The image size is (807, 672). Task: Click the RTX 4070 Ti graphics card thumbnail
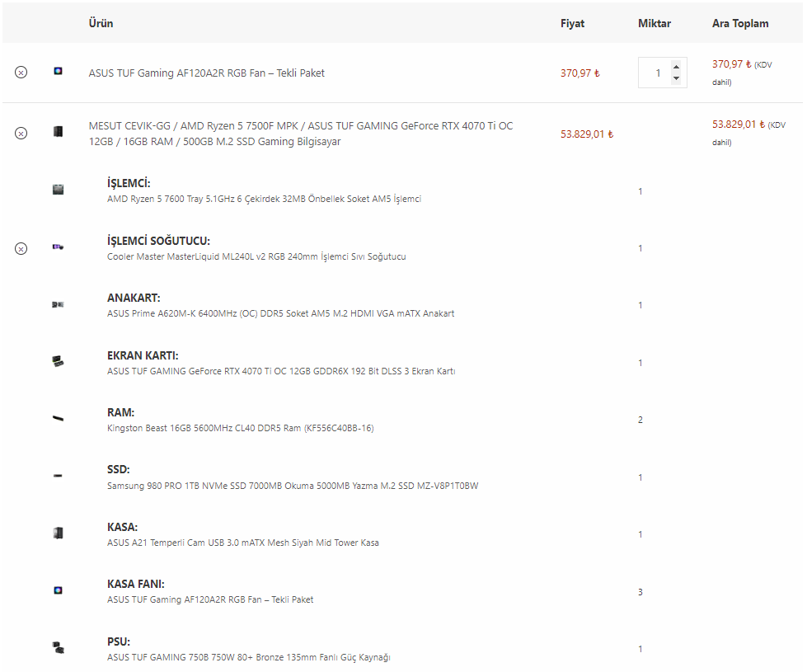pos(59,361)
